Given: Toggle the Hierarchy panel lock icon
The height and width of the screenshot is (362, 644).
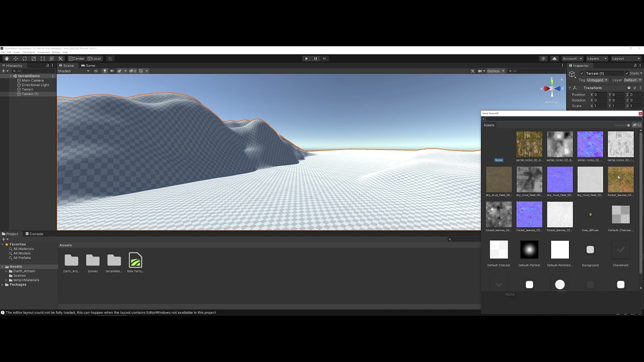Looking at the screenshot, I should coord(48,65).
